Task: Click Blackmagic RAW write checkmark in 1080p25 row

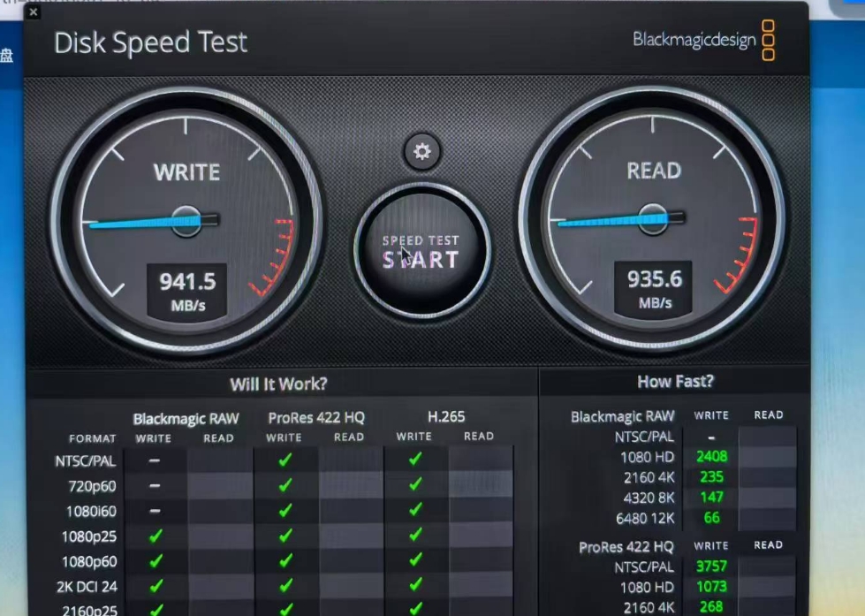Action: point(156,536)
